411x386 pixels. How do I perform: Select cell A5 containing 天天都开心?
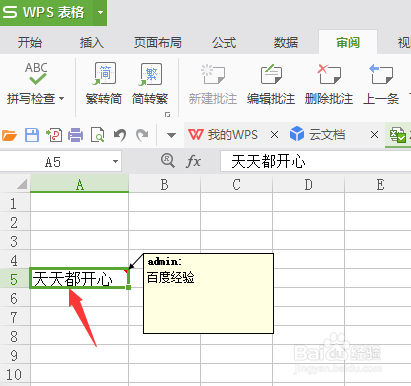(79, 278)
